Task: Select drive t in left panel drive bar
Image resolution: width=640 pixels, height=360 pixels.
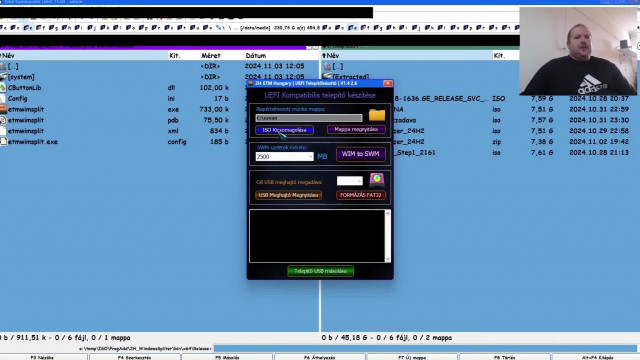Action: click(181, 28)
